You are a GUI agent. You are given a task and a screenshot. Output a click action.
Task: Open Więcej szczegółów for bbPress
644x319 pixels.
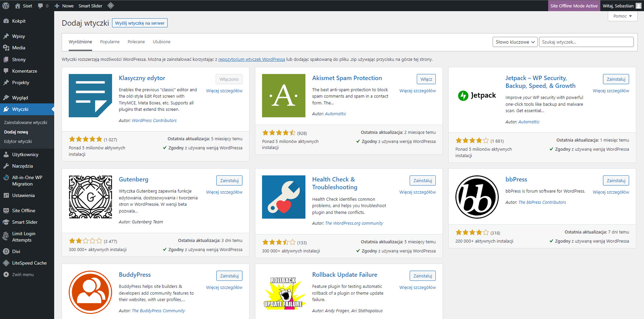tap(611, 192)
